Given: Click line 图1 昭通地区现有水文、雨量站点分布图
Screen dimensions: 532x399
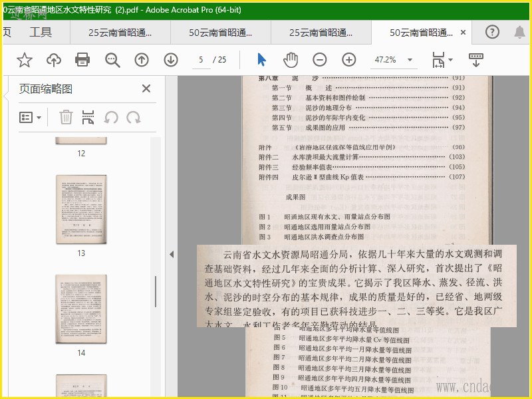Looking at the screenshot, I should [325, 217].
